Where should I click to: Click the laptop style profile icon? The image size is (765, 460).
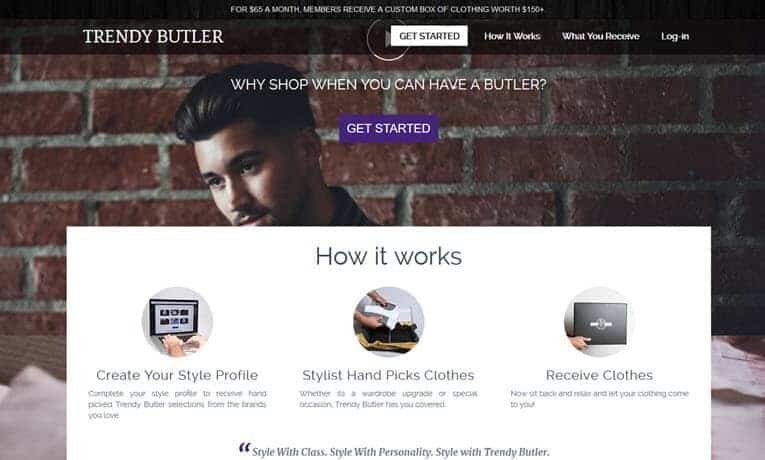pyautogui.click(x=177, y=322)
